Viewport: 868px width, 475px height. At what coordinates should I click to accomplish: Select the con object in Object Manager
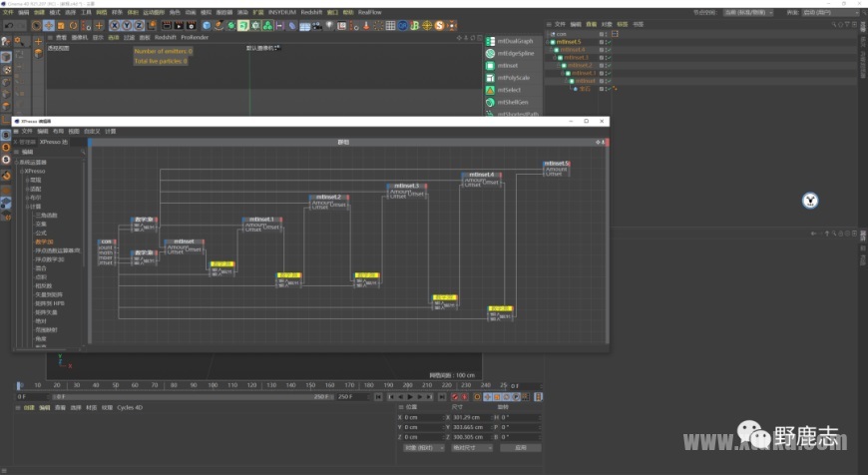pos(562,34)
